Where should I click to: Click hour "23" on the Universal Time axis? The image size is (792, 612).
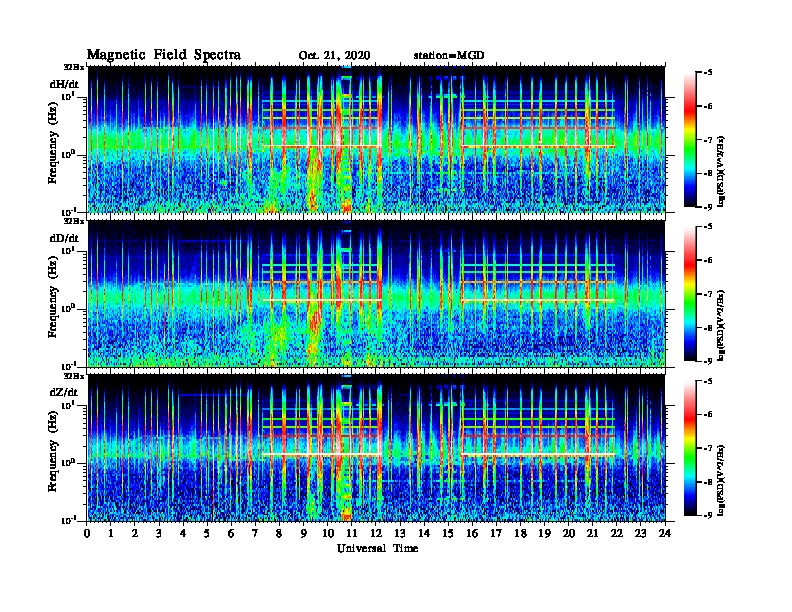pos(641,533)
